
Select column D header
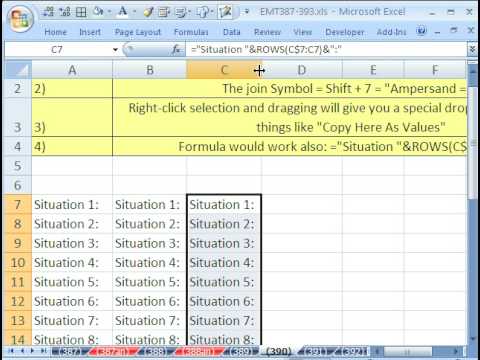pos(302,70)
